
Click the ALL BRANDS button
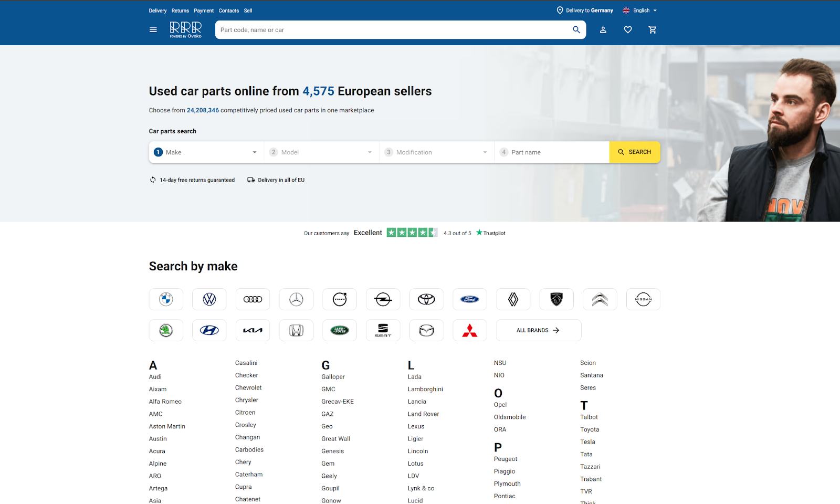point(539,330)
